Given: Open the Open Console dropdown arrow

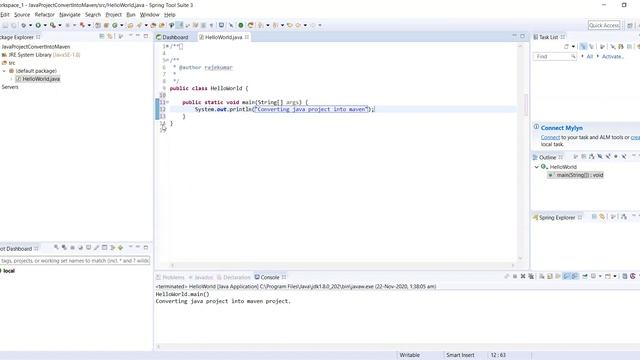Looking at the screenshot, I should tap(615, 276).
